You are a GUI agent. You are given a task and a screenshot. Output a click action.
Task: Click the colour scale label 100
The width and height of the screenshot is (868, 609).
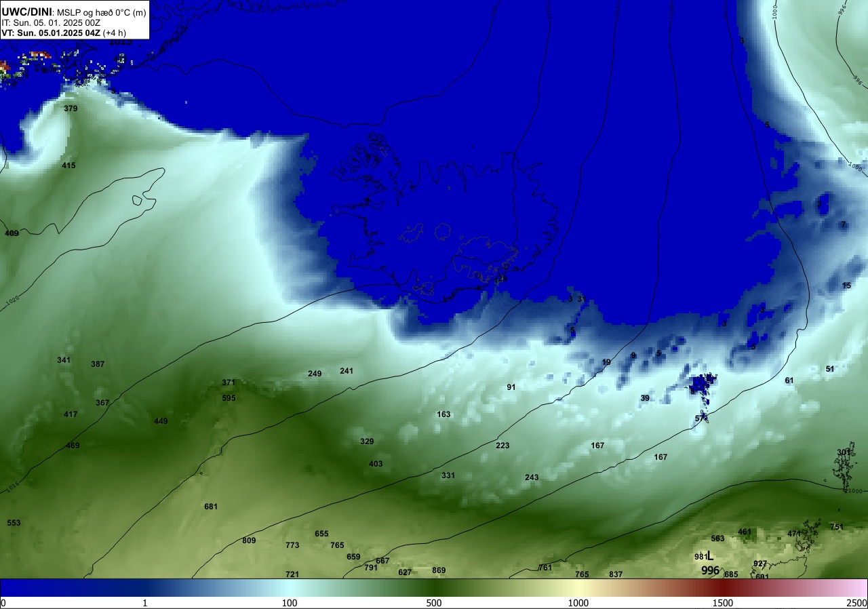point(290,603)
